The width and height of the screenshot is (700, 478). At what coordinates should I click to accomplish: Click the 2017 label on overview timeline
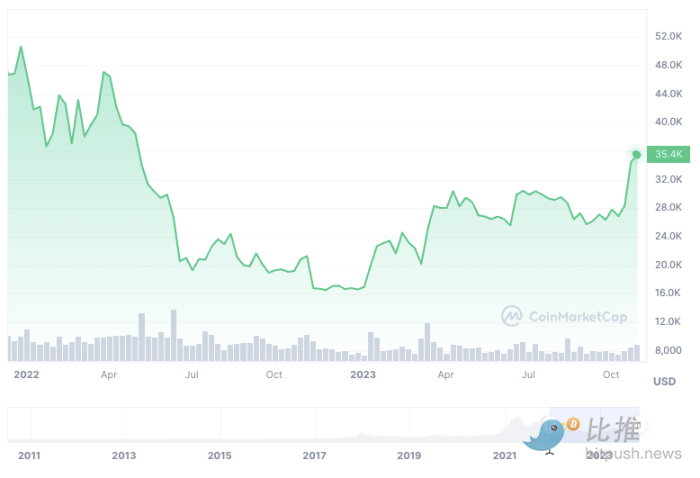[x=314, y=456]
